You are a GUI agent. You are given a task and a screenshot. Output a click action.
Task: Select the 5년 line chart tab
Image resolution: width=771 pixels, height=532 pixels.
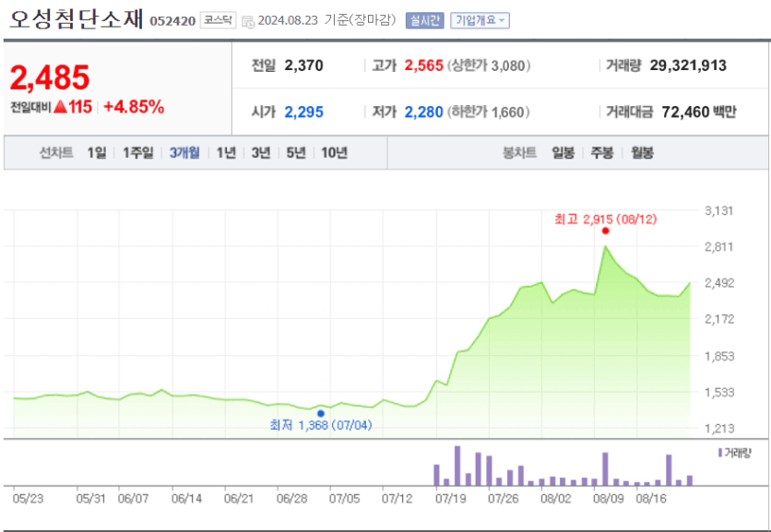(296, 153)
